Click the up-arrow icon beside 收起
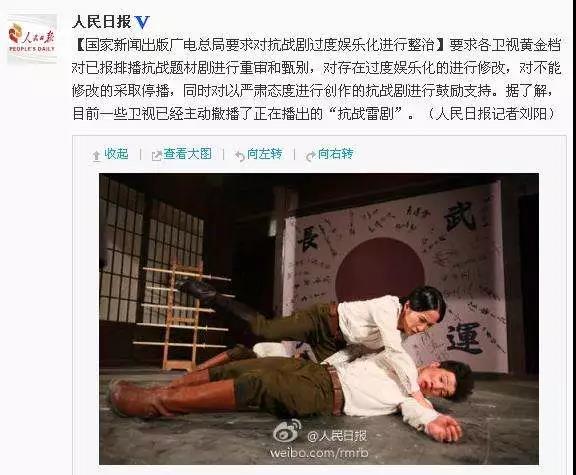The image size is (576, 475). [x=96, y=156]
